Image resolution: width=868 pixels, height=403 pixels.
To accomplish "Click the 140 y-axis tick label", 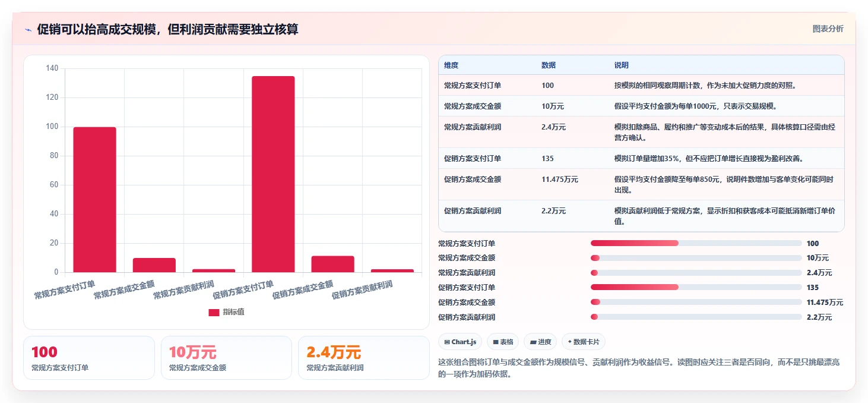I will tap(52, 68).
